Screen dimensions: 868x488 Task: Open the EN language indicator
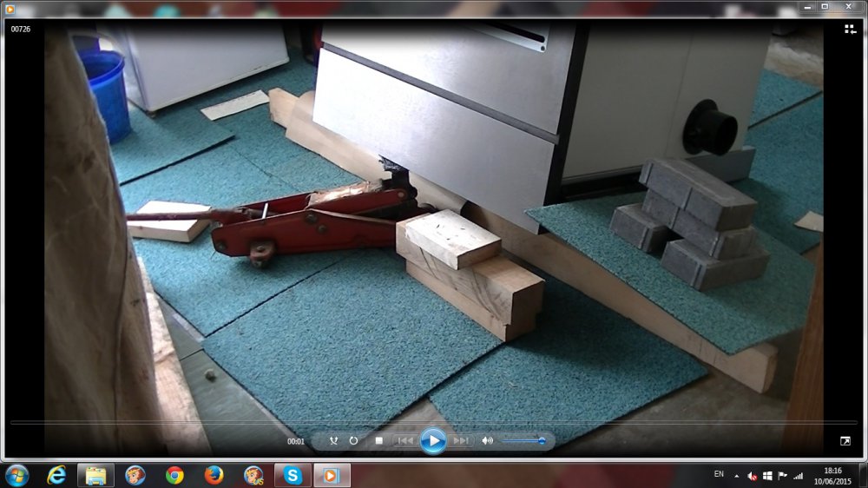[x=719, y=474]
